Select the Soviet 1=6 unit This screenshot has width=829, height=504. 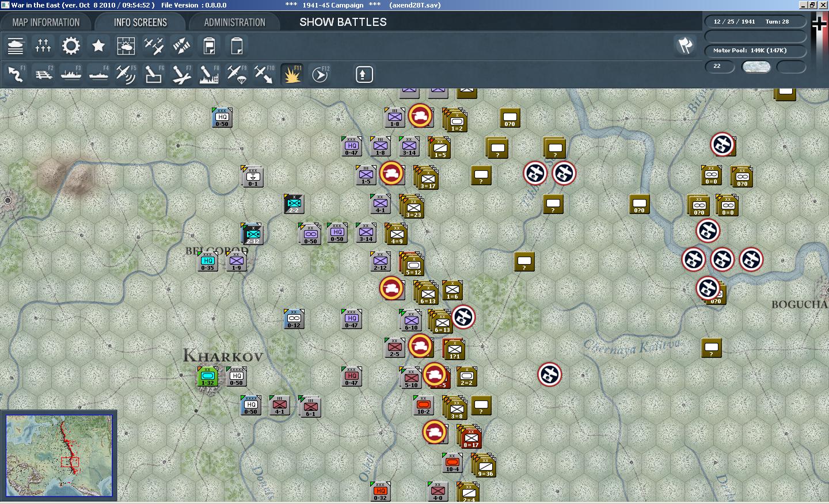[x=452, y=290]
